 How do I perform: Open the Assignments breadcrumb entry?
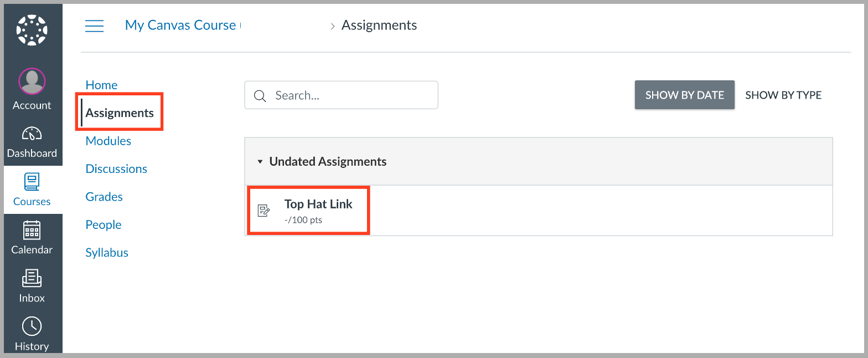point(379,25)
